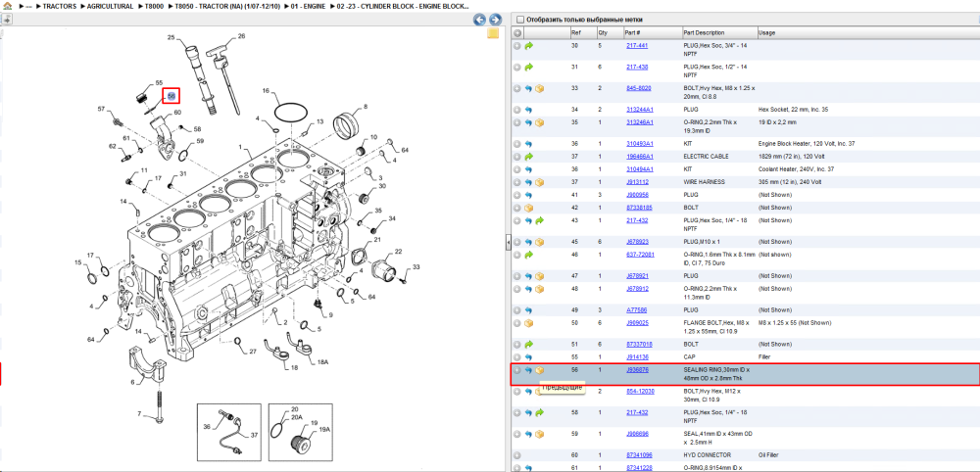Expand plus circle for HYD CONNECTOR row
980x472 pixels.
tap(517, 455)
